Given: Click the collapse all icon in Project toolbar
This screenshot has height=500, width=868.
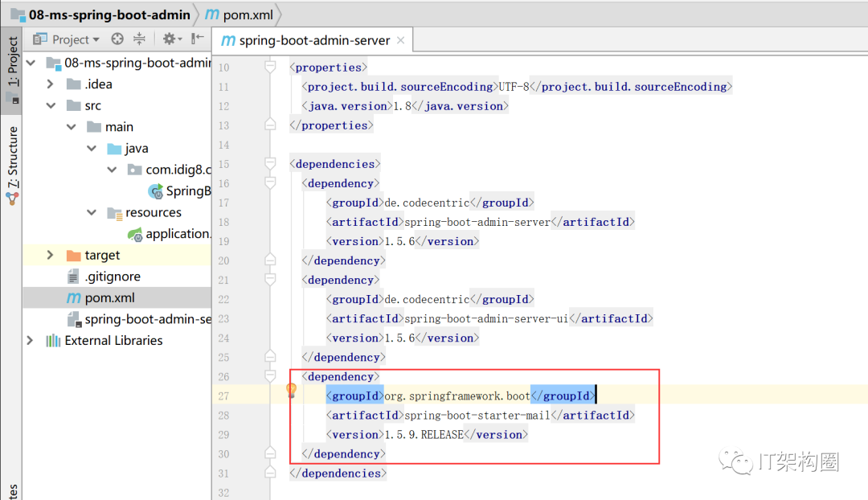Looking at the screenshot, I should [x=140, y=39].
